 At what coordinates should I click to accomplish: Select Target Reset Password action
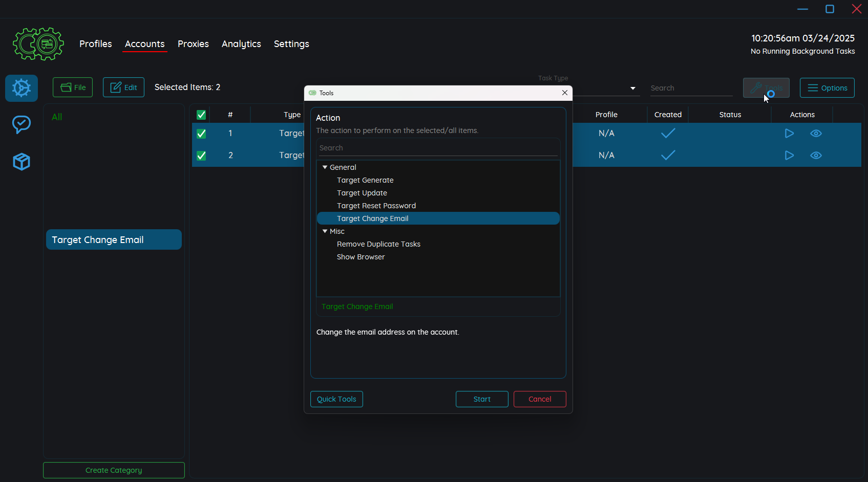point(376,206)
